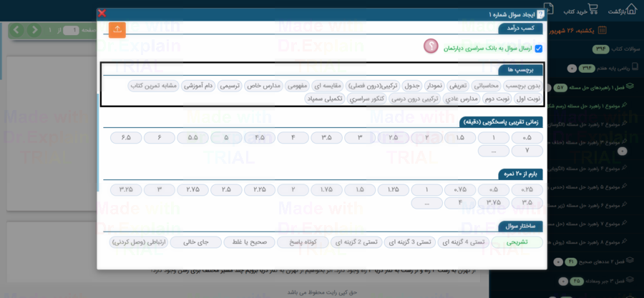Open the کسب درآمد section tab
Viewport: 644px width, 298px height.
[521, 29]
